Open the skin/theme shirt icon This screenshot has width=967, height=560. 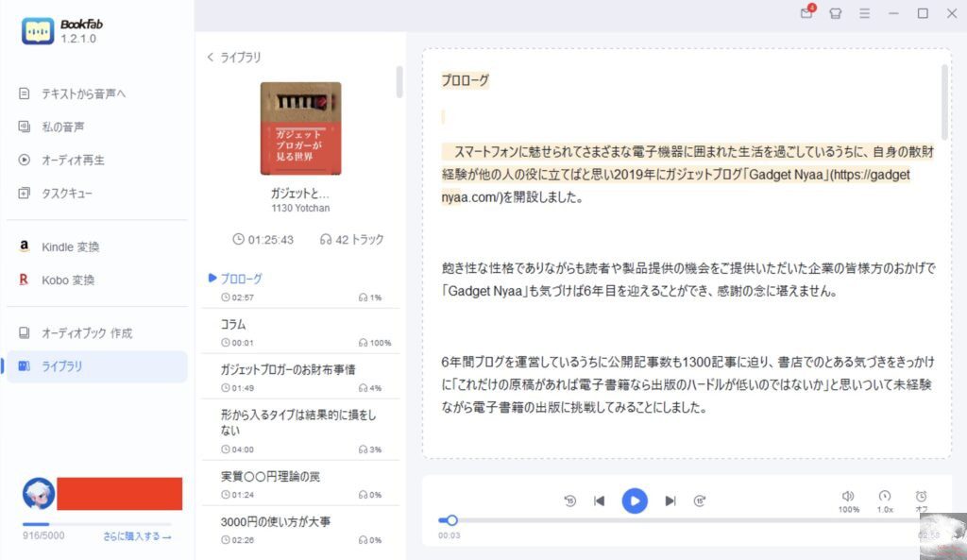pyautogui.click(x=836, y=13)
